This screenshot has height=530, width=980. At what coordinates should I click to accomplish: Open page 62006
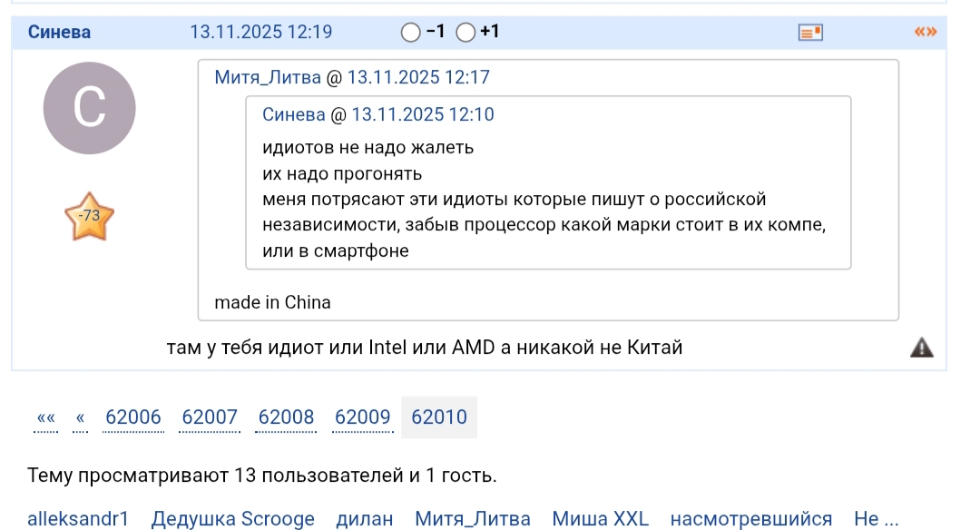(x=133, y=417)
